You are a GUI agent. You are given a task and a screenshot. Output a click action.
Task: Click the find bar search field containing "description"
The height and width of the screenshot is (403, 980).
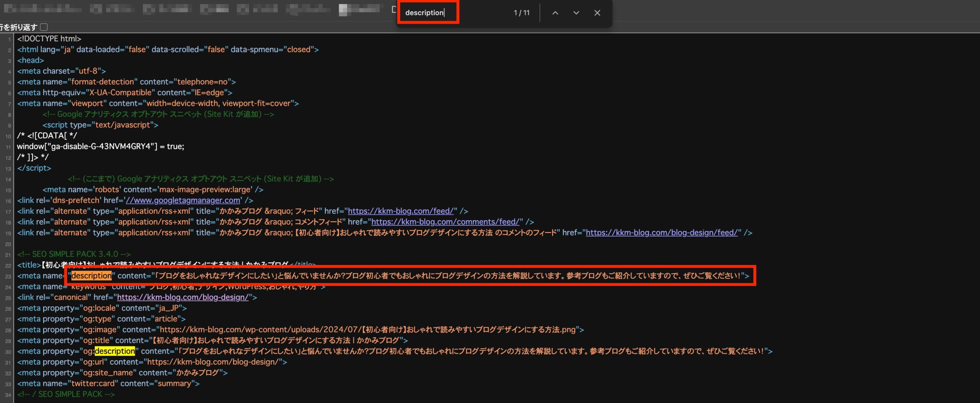pos(428,13)
